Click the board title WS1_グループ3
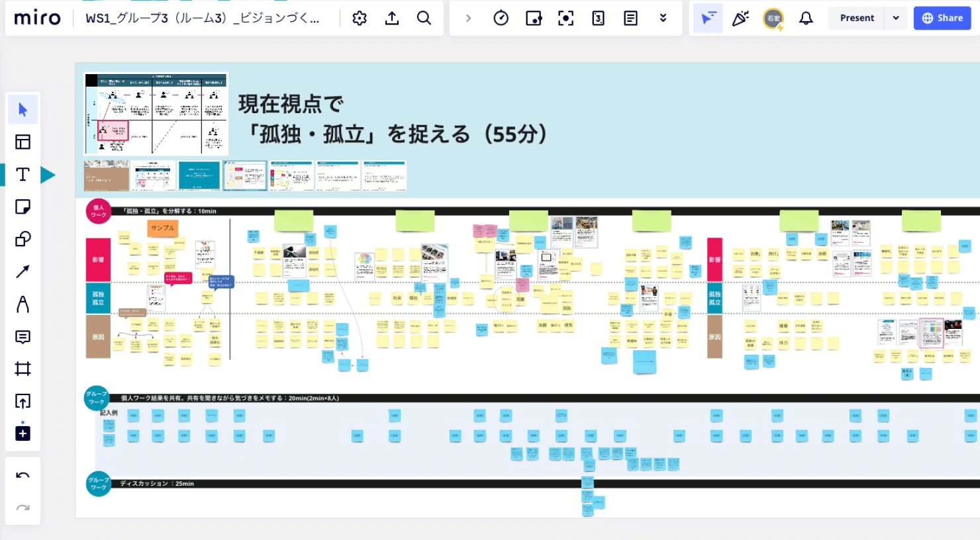Screen dimensions: 980x540 pyautogui.click(x=203, y=18)
